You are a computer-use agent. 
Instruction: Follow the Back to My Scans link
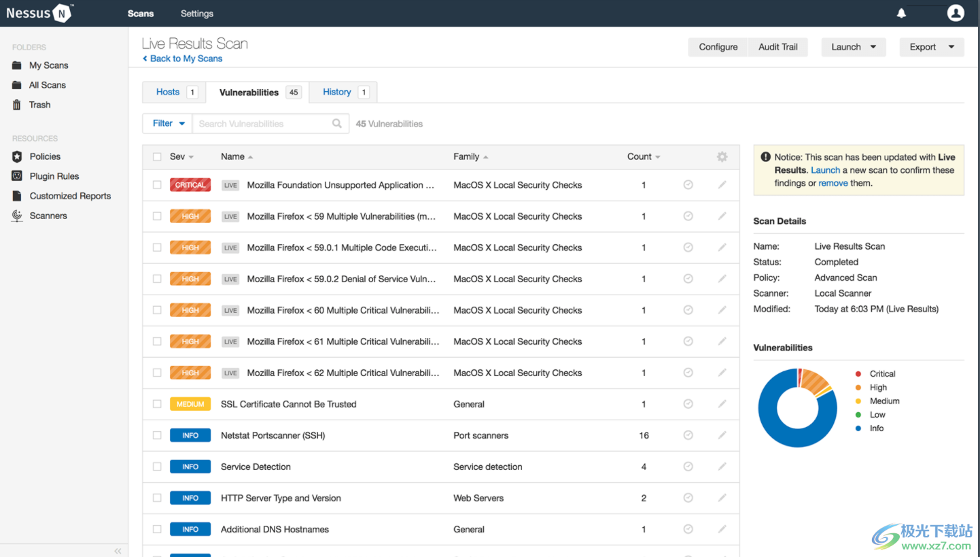click(x=186, y=58)
